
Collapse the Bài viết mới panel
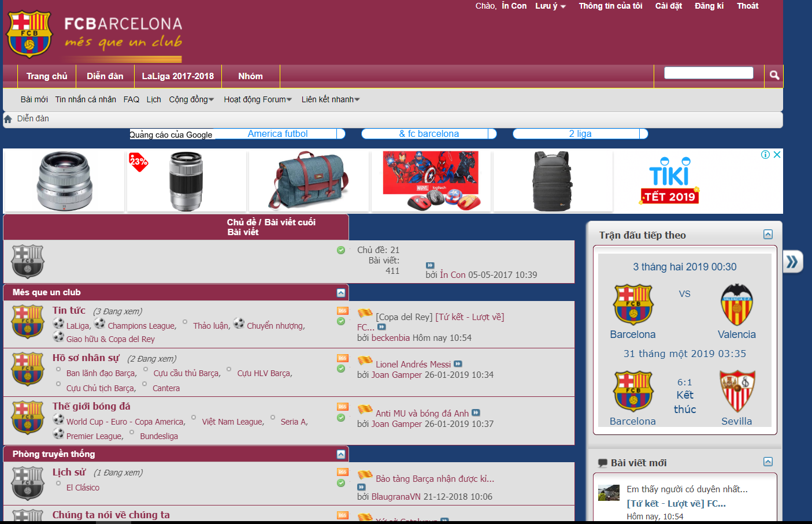[768, 462]
